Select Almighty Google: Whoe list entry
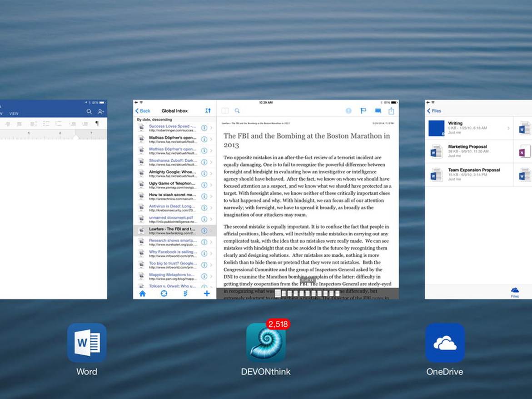The width and height of the screenshot is (532, 399). (174, 174)
